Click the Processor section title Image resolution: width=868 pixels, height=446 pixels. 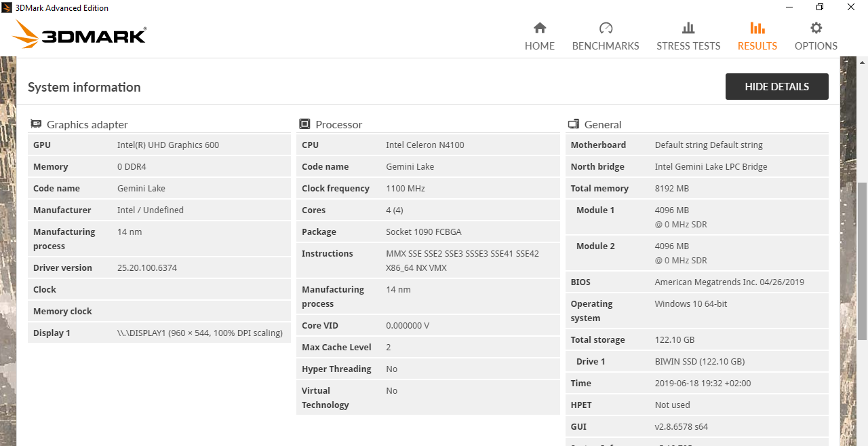pos(339,124)
